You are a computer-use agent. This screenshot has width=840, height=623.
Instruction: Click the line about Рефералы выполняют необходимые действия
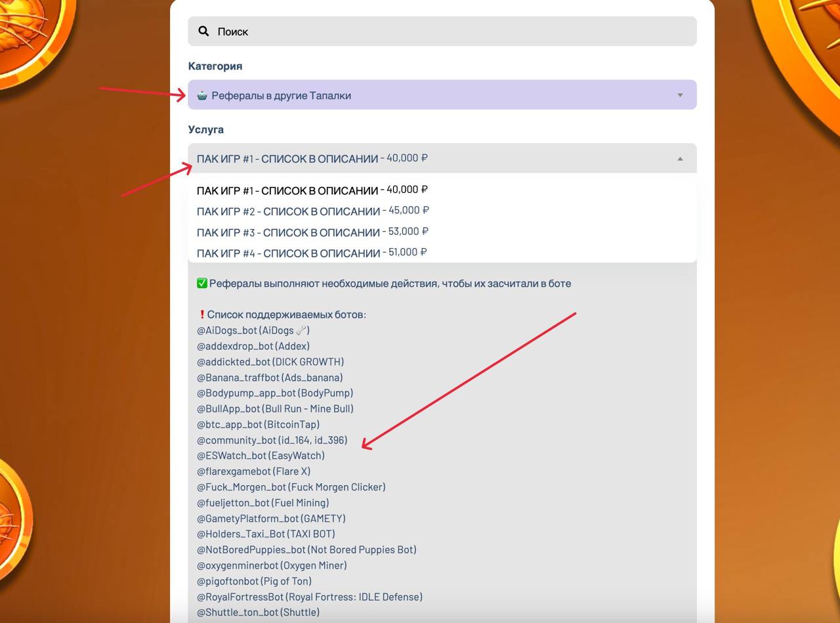(390, 284)
